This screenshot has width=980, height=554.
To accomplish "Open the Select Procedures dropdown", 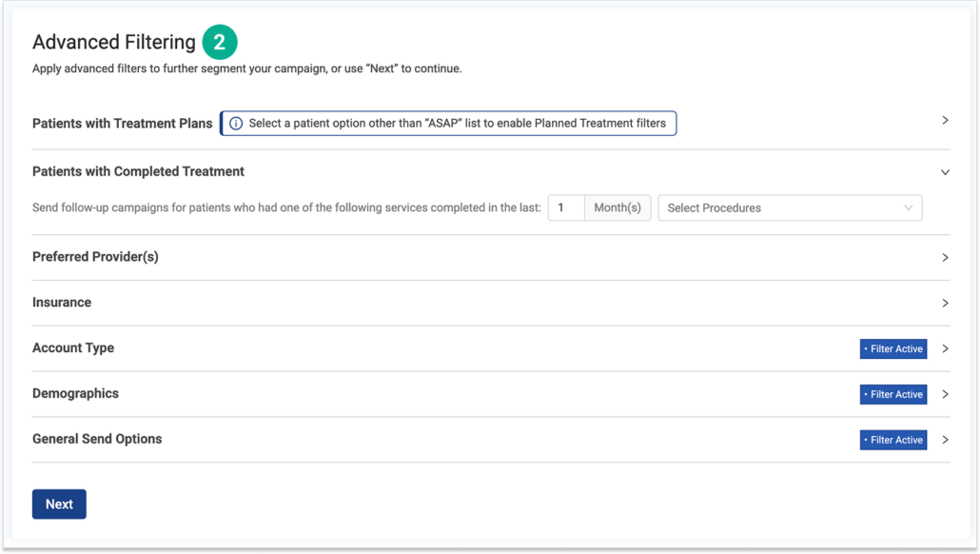I will (790, 208).
